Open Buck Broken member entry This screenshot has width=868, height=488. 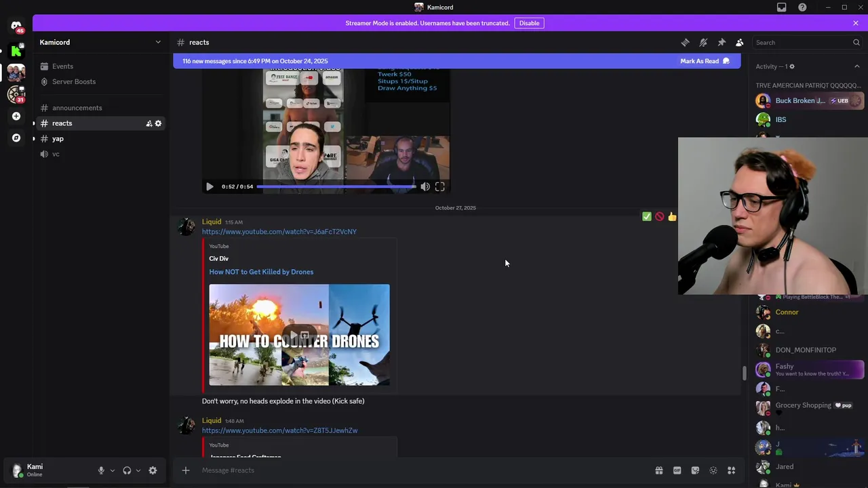click(x=809, y=100)
